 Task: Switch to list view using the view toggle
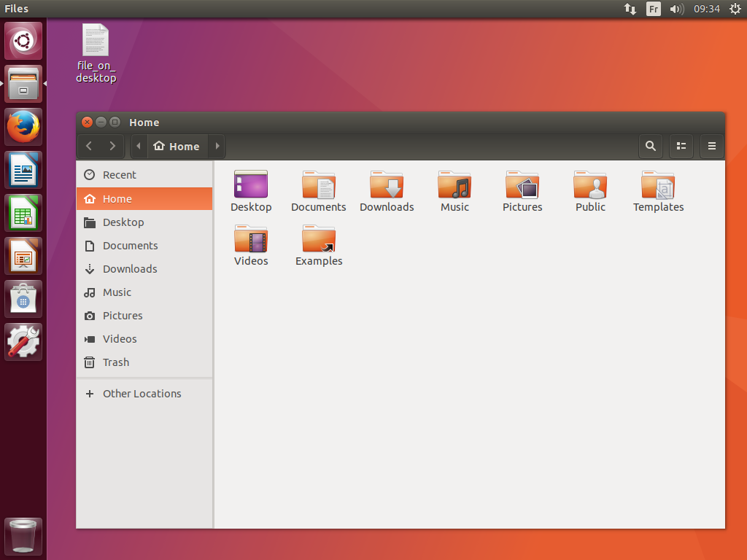[681, 146]
